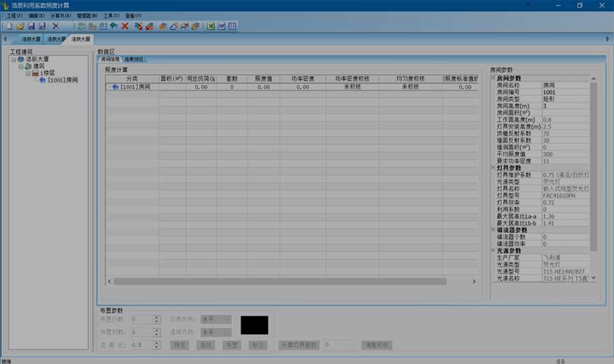
Task: Click the red X delete toolbar icon
Action: point(125,26)
